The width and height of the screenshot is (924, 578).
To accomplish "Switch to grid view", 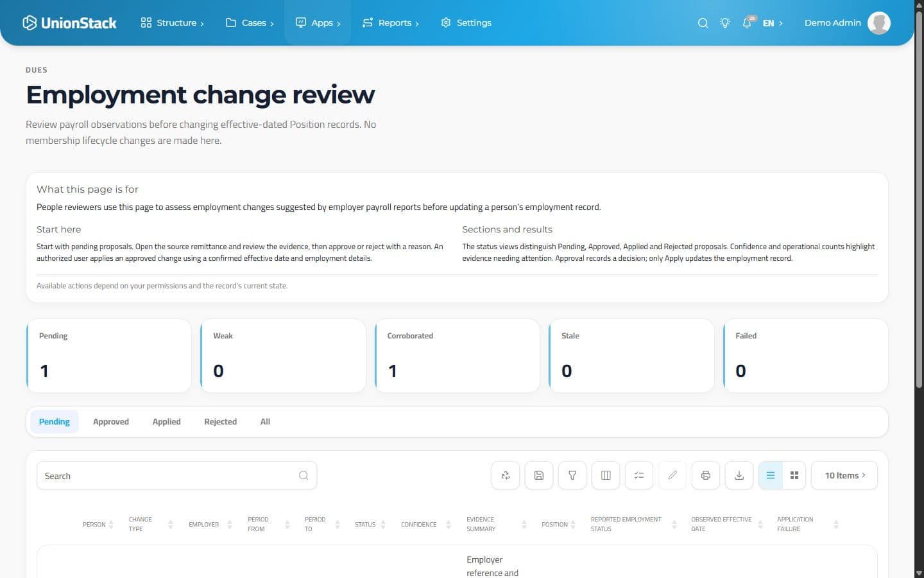I will pyautogui.click(x=794, y=475).
